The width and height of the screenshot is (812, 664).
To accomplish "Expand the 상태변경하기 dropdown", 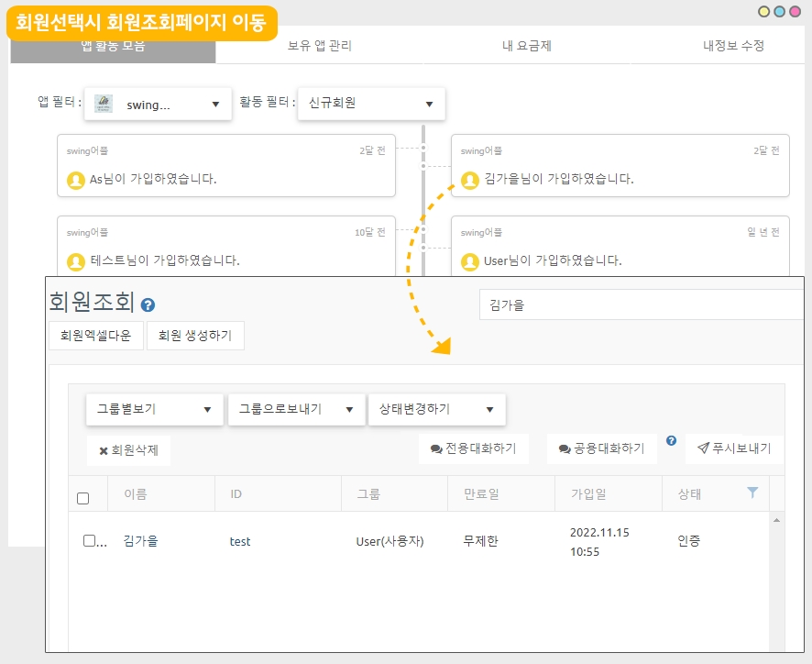I will [436, 409].
